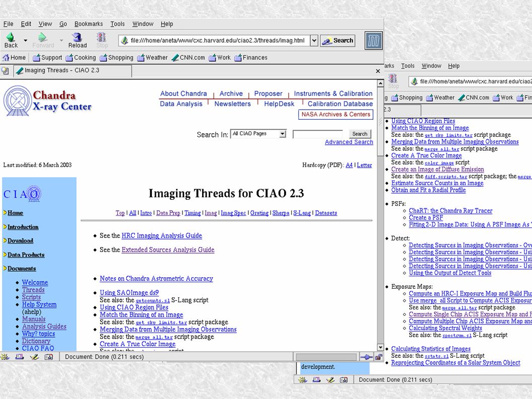Expand the URL history dropdown in front window

(314, 40)
